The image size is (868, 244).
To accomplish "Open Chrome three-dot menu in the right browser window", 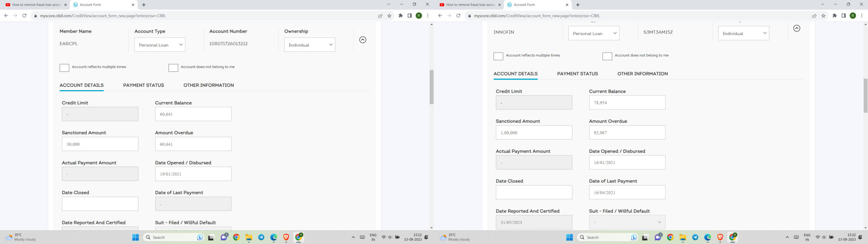I will (862, 16).
